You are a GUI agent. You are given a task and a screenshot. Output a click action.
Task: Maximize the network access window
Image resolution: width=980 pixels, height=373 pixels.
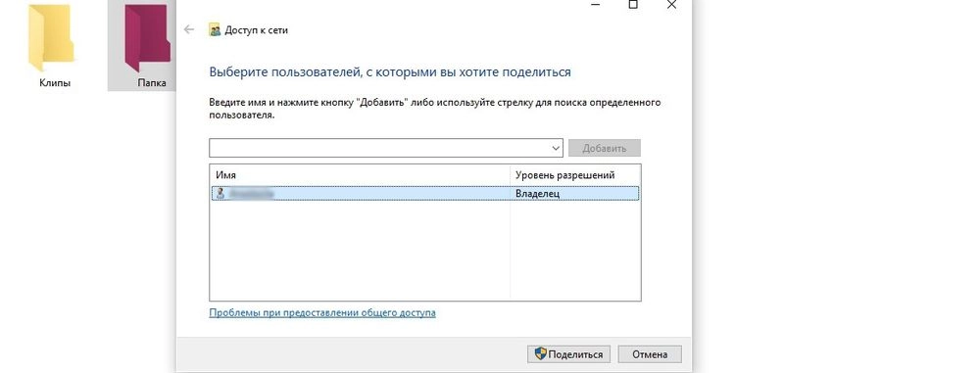(x=633, y=4)
